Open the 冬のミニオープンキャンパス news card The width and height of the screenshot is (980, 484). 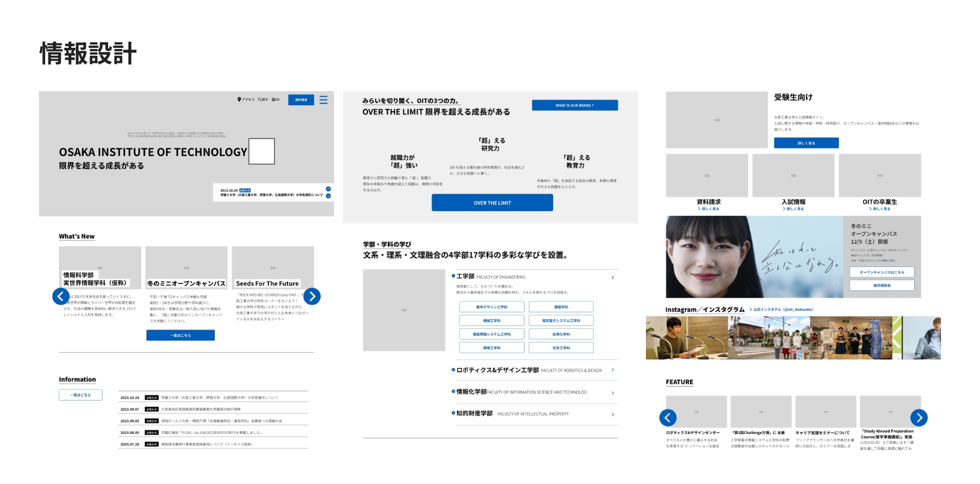pos(187,285)
